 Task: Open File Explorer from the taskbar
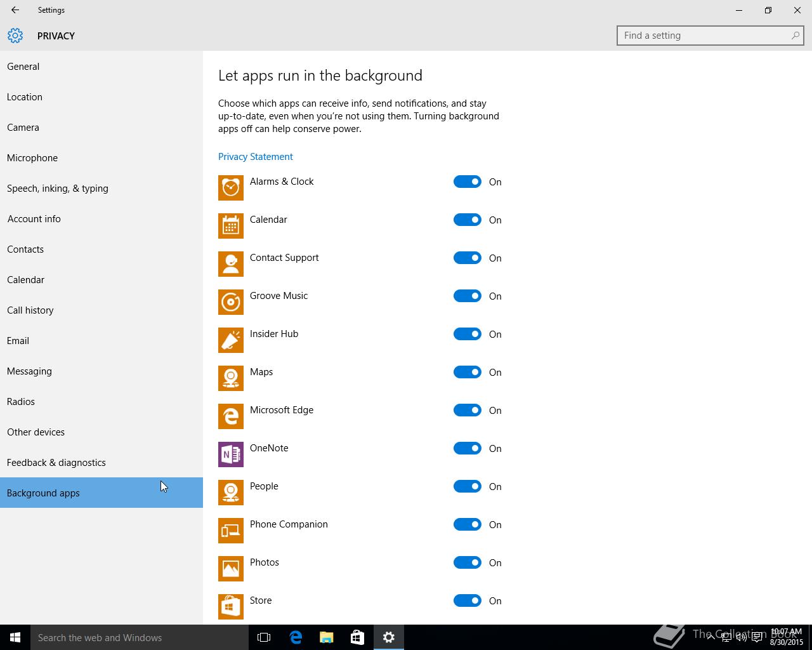(326, 637)
